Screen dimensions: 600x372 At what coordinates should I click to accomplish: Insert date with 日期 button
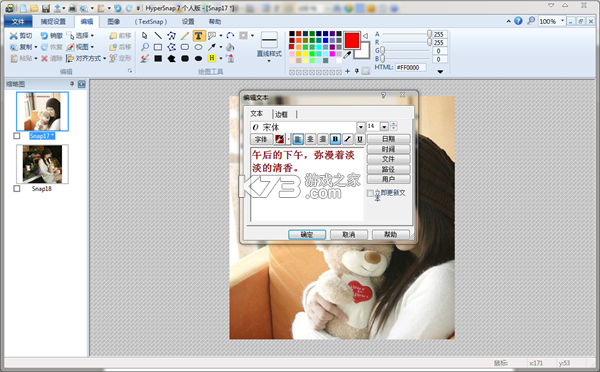click(388, 139)
